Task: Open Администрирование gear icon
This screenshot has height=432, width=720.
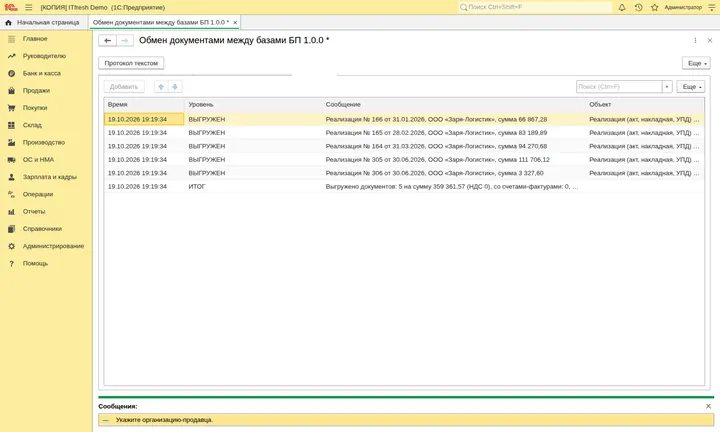Action: [11, 246]
